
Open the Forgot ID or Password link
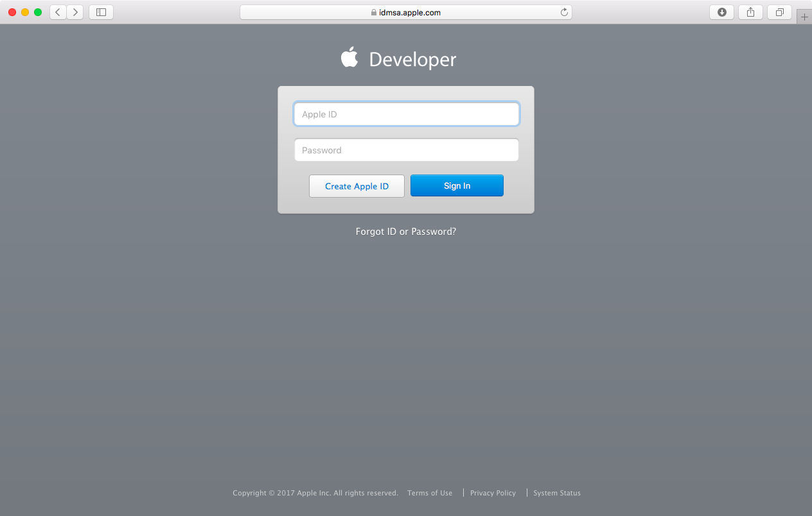pos(406,232)
